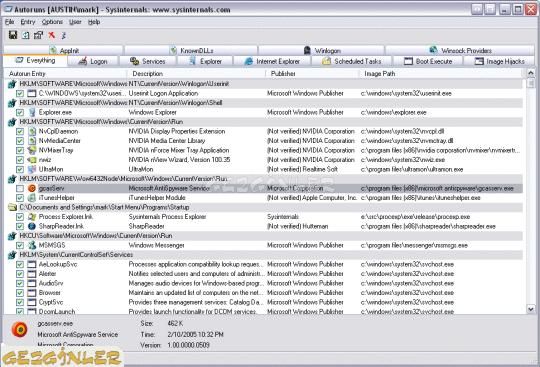Screen dimensions: 540x367
Task: Click the Process Explorer.lnk entry icon
Action: [x=32, y=217]
